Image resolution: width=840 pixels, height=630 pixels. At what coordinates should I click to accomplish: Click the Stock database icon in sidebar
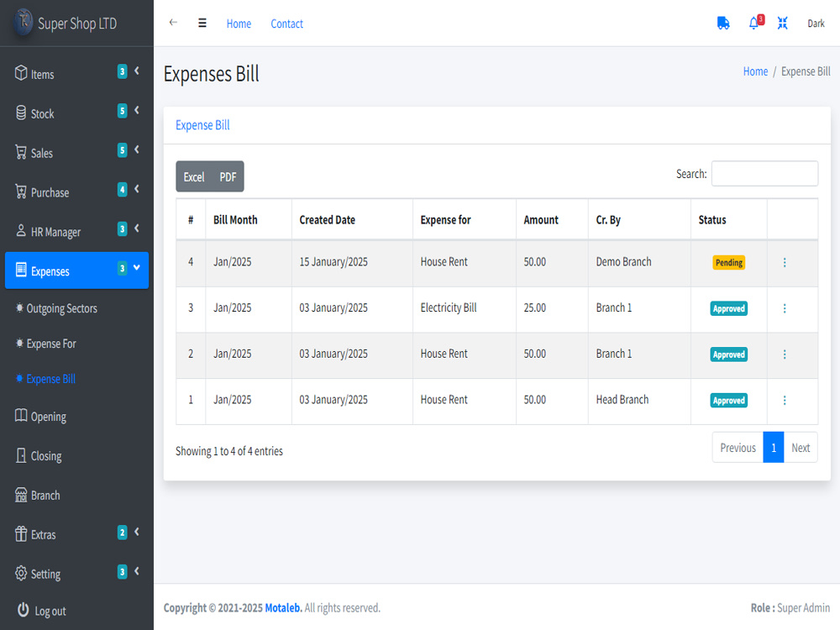click(21, 113)
